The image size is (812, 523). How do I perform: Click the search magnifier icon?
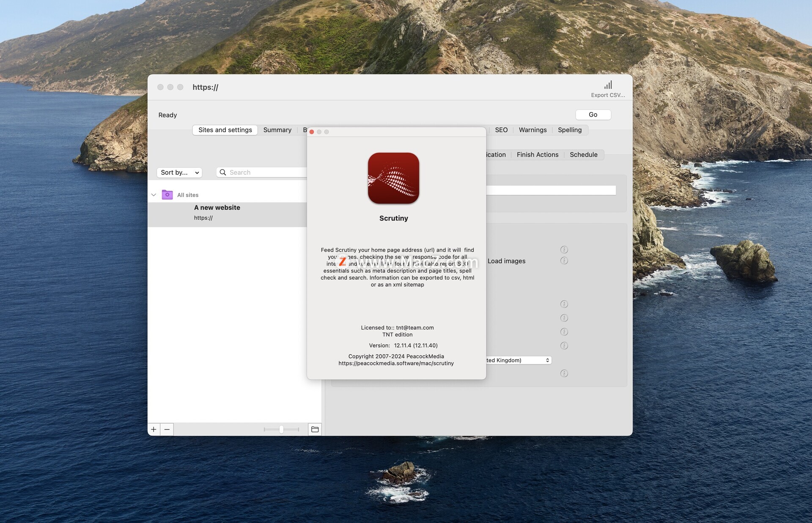tap(223, 172)
